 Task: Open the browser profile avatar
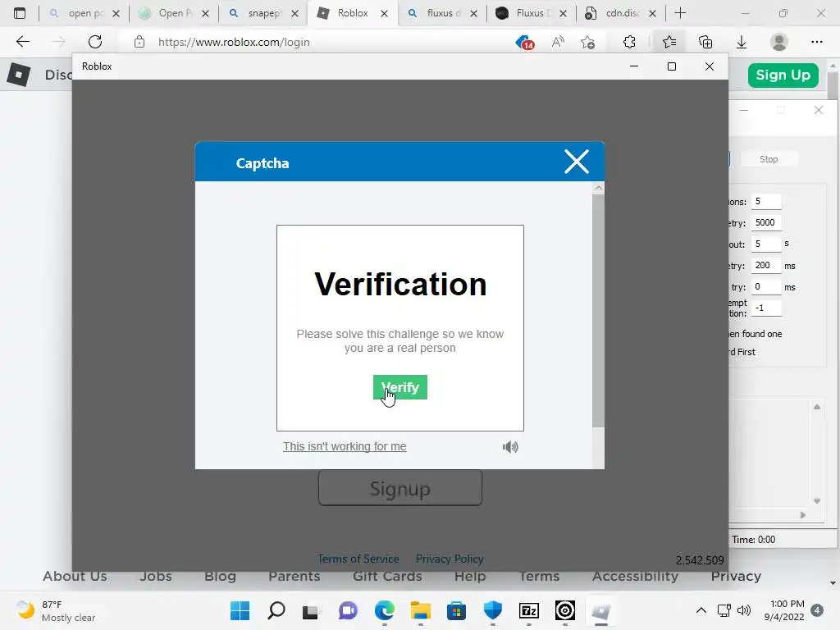pos(779,42)
